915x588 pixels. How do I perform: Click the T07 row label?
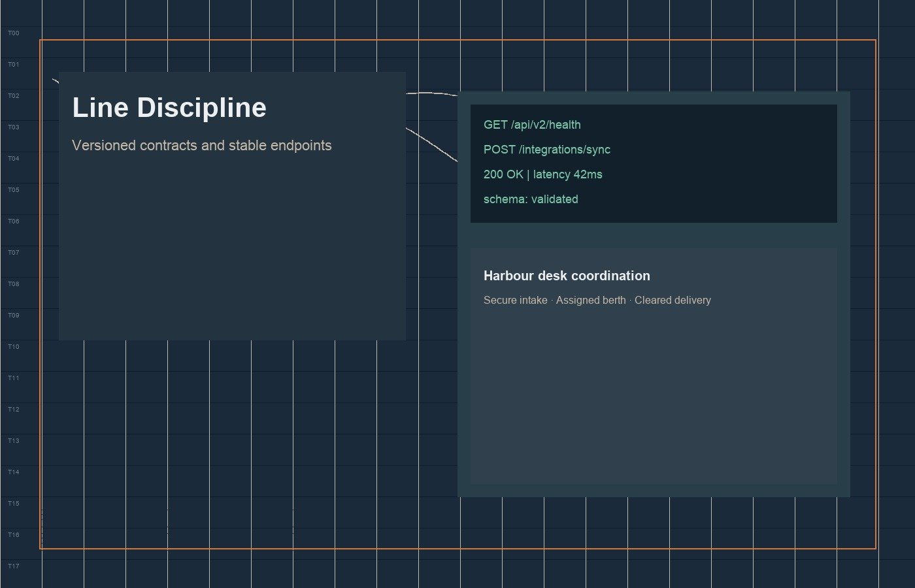click(14, 253)
